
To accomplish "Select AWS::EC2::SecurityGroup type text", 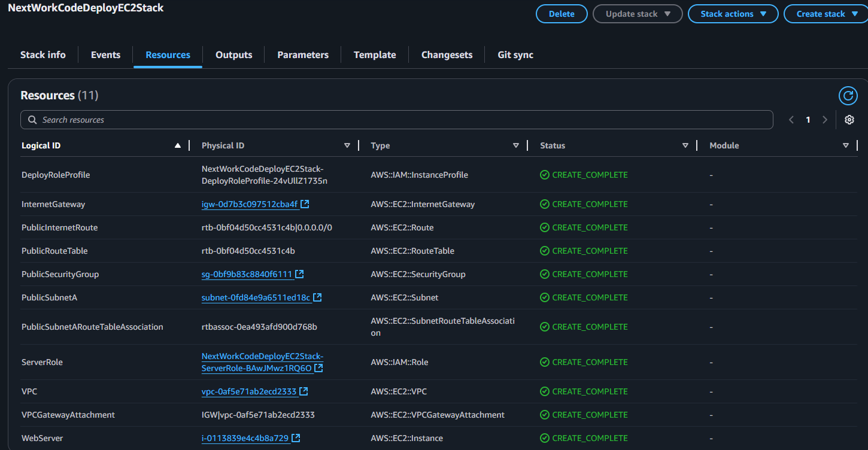I will pos(418,274).
